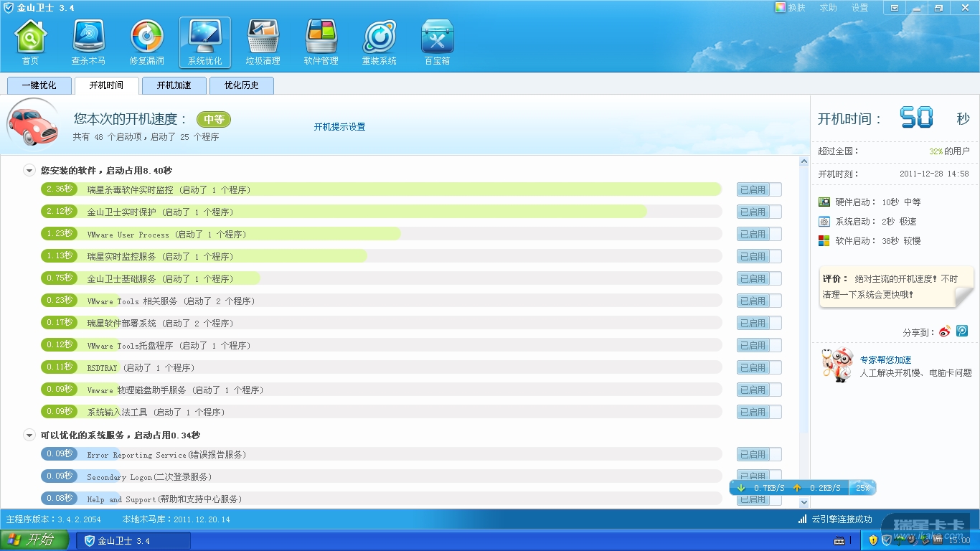Screen dimensions: 980x551
Task: Click the 本地木马库：2011.12.20.14 status text
Action: [x=176, y=519]
